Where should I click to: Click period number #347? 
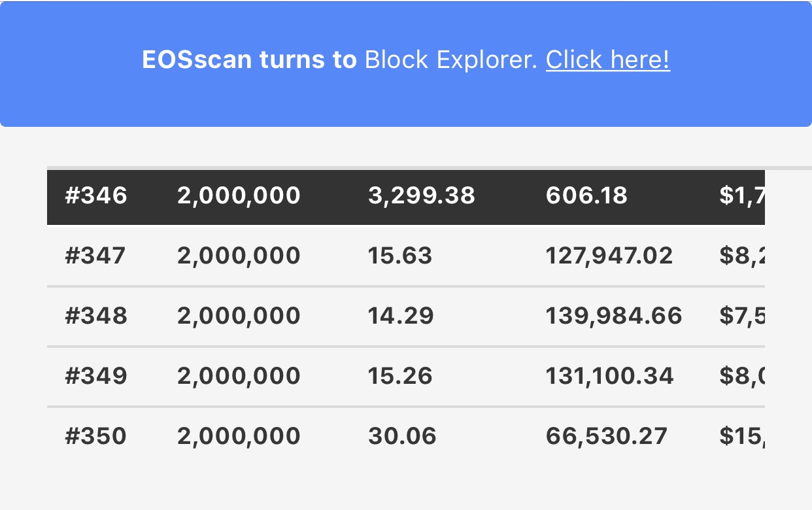pyautogui.click(x=95, y=256)
